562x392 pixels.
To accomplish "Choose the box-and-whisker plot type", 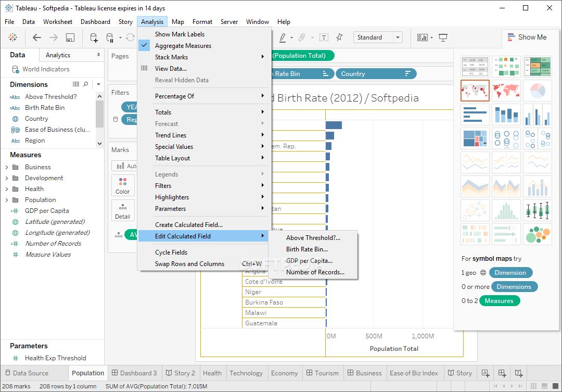I will (537, 210).
